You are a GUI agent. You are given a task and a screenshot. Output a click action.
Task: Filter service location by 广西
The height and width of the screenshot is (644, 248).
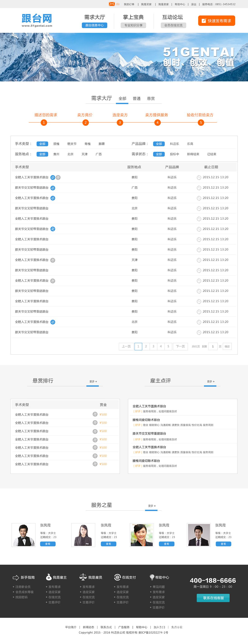point(99,154)
